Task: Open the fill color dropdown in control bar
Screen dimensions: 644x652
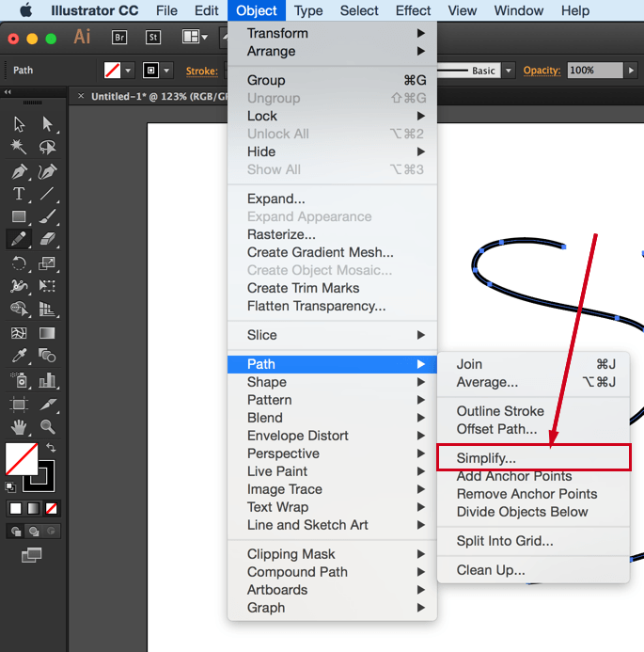Action: tap(129, 71)
